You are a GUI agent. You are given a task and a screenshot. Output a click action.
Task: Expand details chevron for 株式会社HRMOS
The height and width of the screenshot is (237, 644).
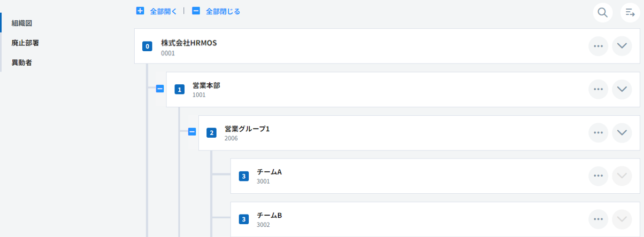pyautogui.click(x=622, y=46)
